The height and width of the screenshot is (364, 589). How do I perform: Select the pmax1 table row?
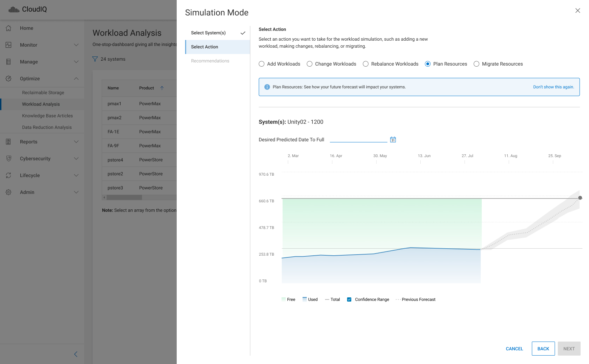coord(139,104)
